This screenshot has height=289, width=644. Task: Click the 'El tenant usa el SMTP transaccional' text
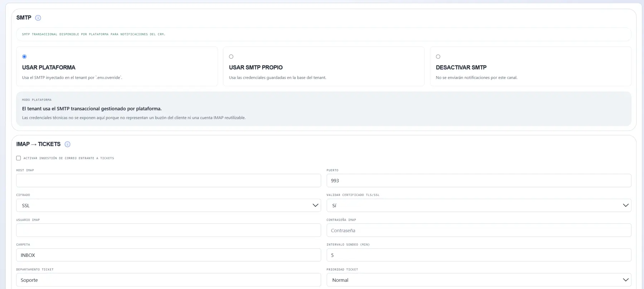coord(92,109)
